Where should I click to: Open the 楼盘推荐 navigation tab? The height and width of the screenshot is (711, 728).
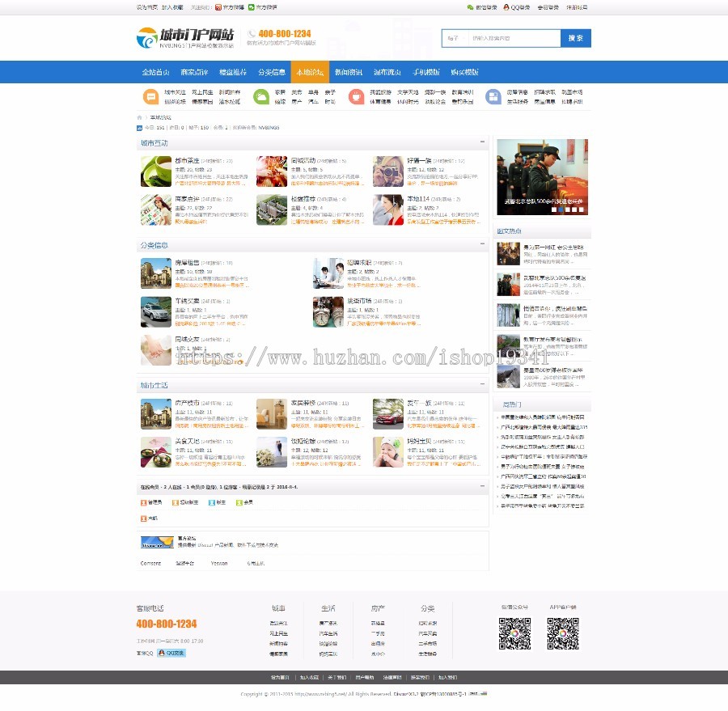tap(233, 72)
